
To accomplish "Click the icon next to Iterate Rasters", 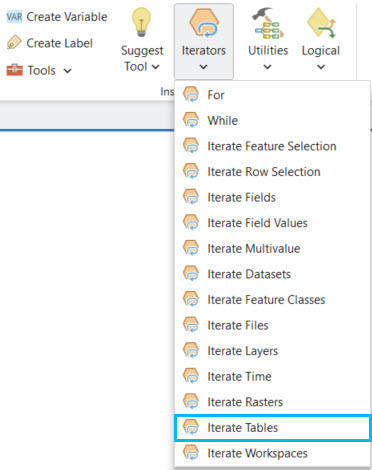I will click(191, 402).
